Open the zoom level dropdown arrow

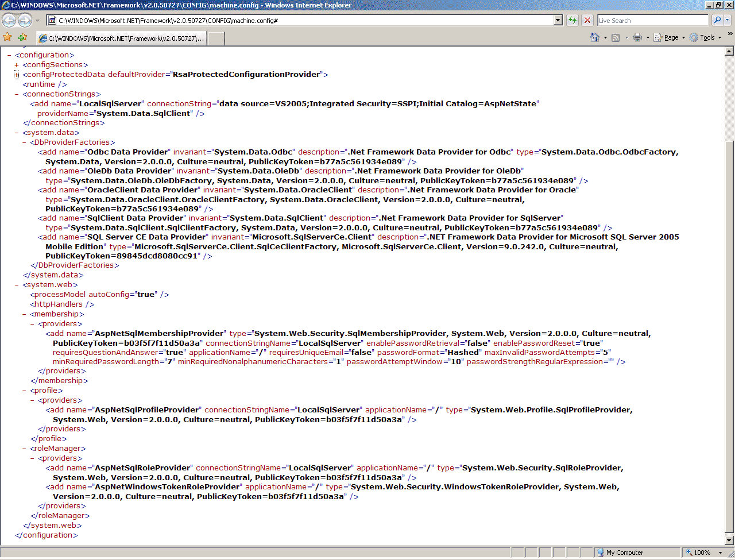[x=720, y=553]
